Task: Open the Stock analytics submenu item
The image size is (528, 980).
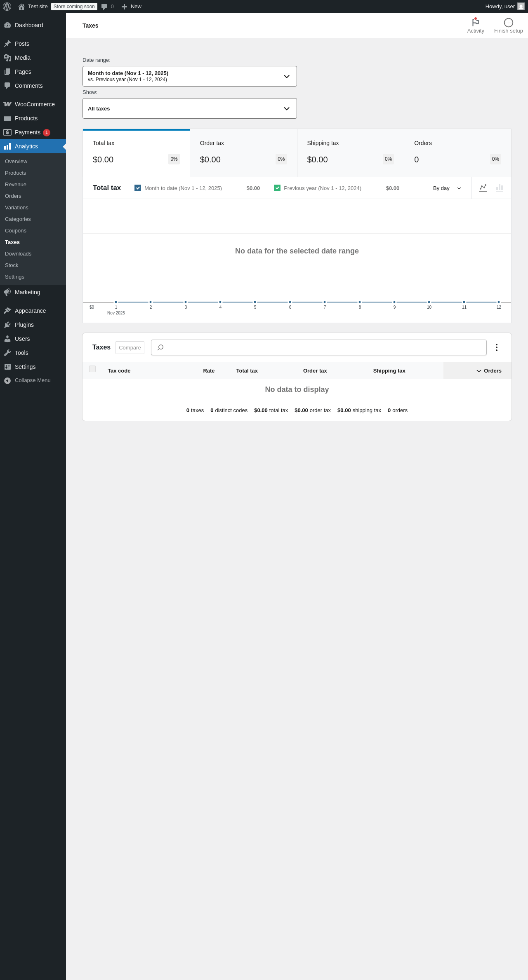Action: 12,265
